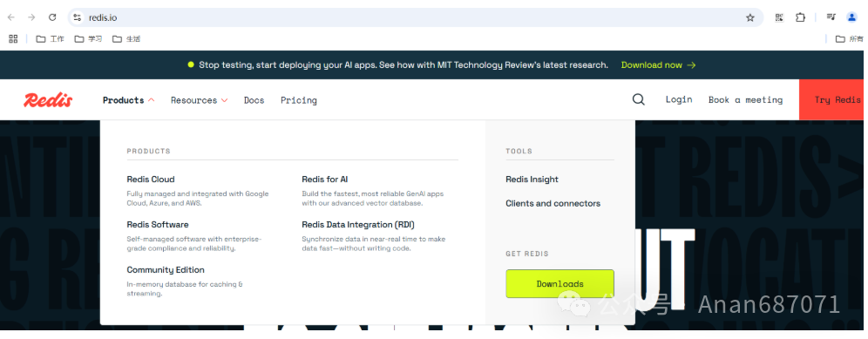Open Redis Insight tool link

click(532, 180)
